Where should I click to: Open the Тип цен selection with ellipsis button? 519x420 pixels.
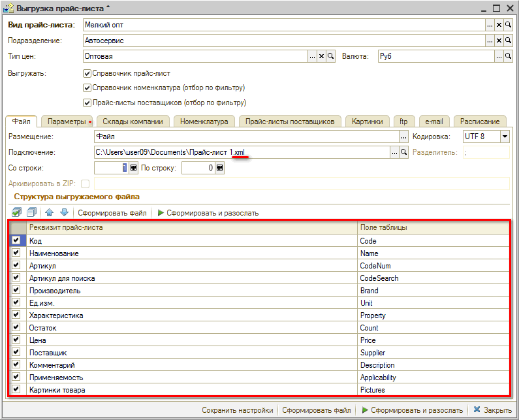pyautogui.click(x=312, y=56)
